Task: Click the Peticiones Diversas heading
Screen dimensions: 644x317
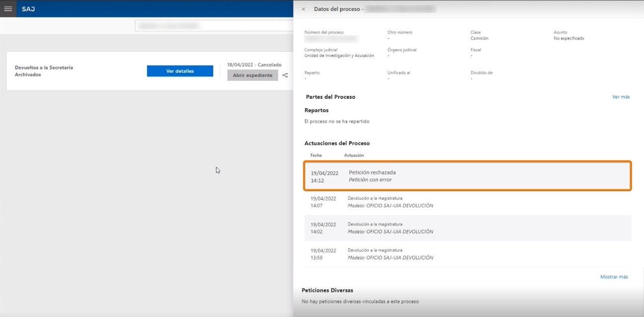Action: tap(327, 290)
